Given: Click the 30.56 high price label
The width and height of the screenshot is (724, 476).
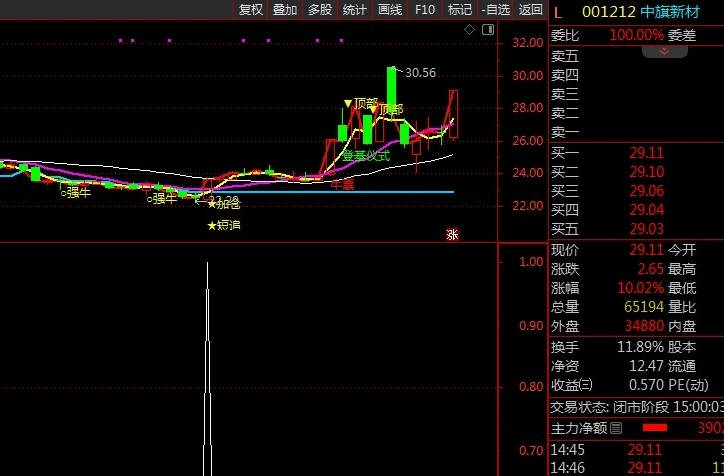Looking at the screenshot, I should coord(420,72).
